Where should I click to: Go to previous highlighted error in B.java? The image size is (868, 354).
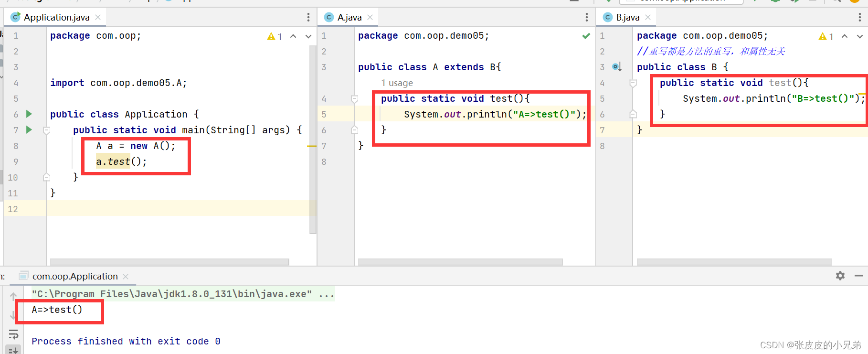pyautogui.click(x=845, y=36)
